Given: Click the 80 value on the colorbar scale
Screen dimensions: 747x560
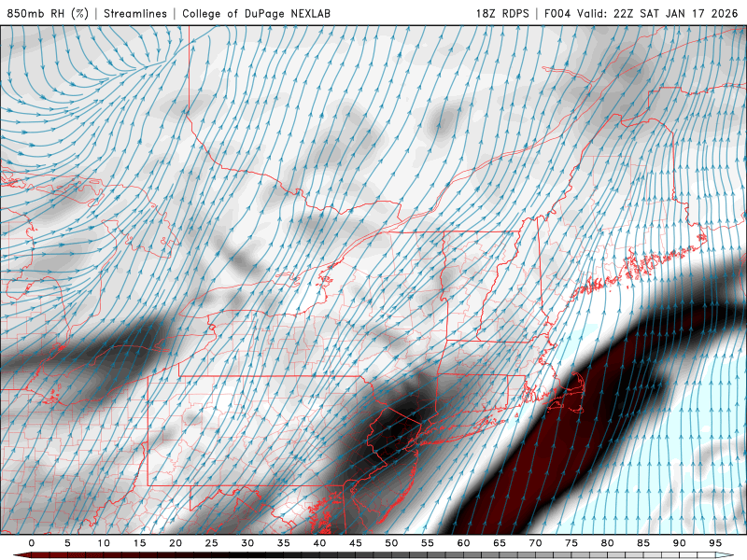Looking at the screenshot, I should 608,543.
